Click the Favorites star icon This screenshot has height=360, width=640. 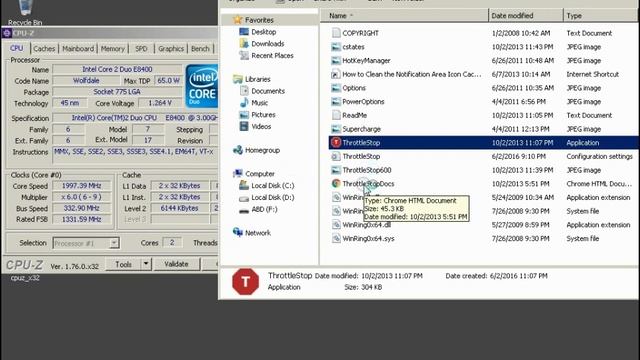238,20
